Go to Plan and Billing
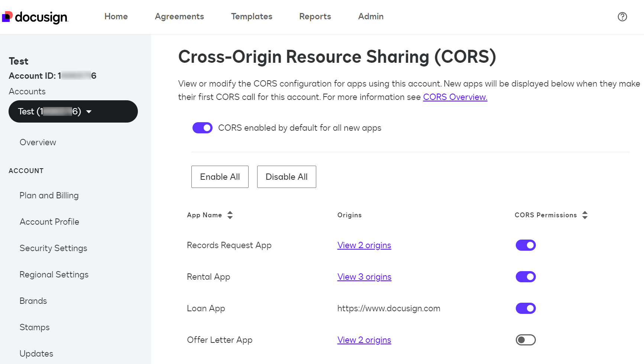 point(49,195)
